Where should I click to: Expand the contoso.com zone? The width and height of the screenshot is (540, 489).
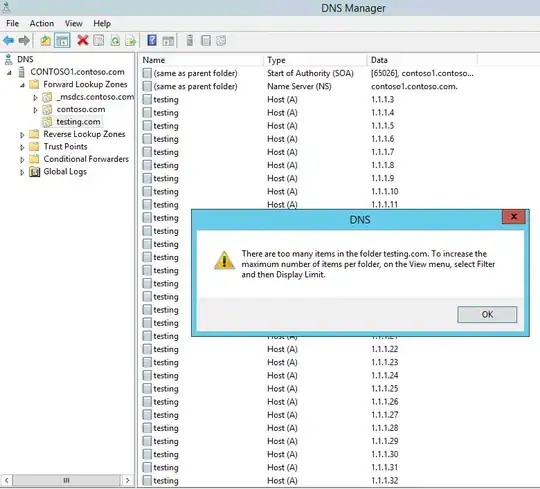pos(35,110)
